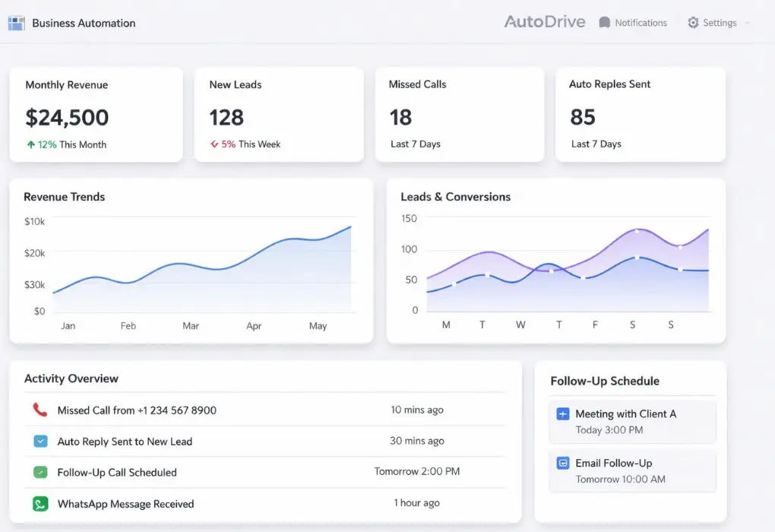Open the Missed Call from +1 234 567 8900 entry
This screenshot has height=532, width=775.
[x=137, y=410]
